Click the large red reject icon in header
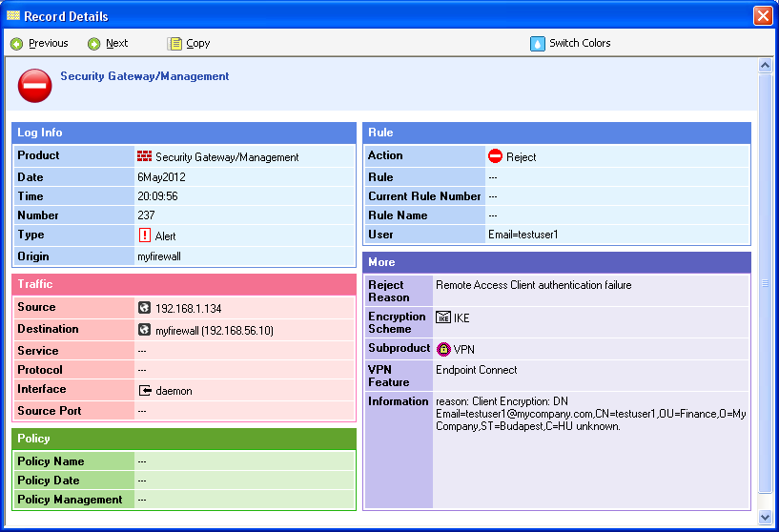The image size is (779, 532). [x=34, y=86]
